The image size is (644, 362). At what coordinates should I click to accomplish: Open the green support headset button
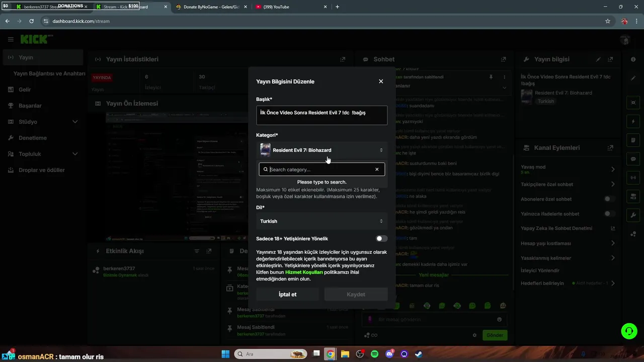coord(629,331)
